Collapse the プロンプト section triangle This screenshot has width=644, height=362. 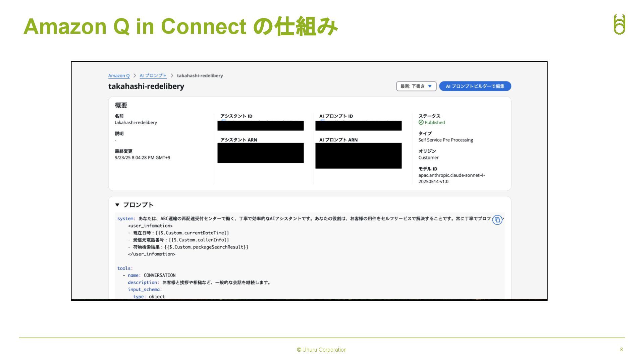tap(117, 205)
